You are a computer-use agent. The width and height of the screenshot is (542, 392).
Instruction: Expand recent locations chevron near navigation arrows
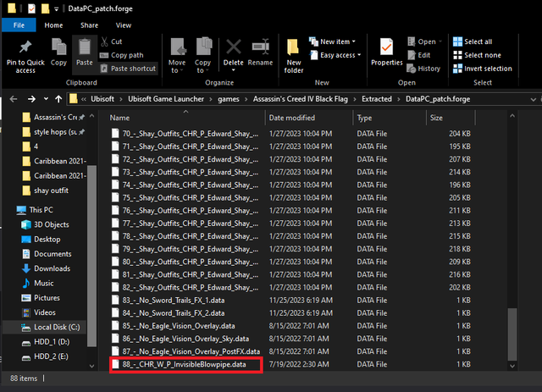point(46,99)
